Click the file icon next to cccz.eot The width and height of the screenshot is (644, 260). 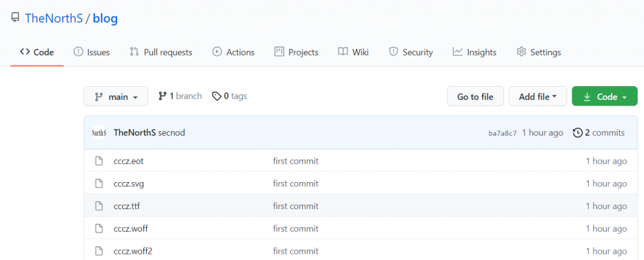(99, 161)
